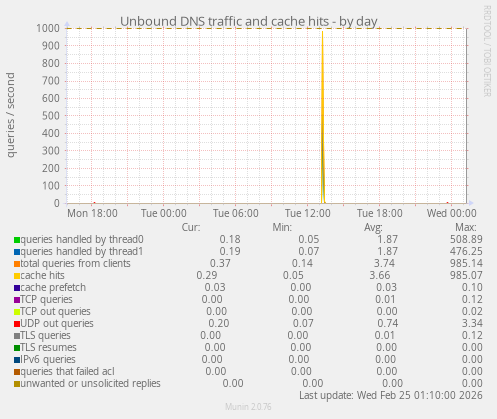Select the 'TCP out queries' legend label
497x419 pixels.
click(x=55, y=311)
